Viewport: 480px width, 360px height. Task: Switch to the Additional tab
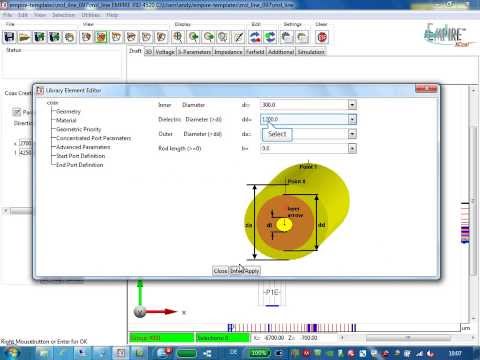point(281,52)
